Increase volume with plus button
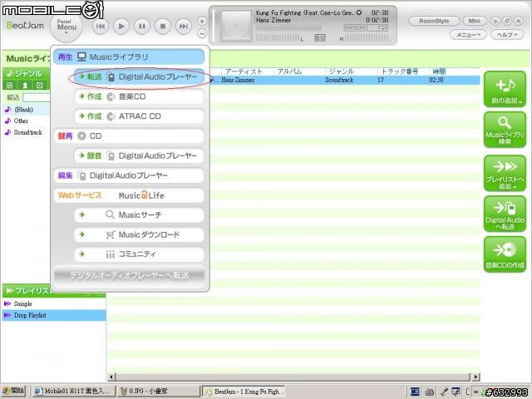Screen dimensions: 532x399 [x=202, y=22]
